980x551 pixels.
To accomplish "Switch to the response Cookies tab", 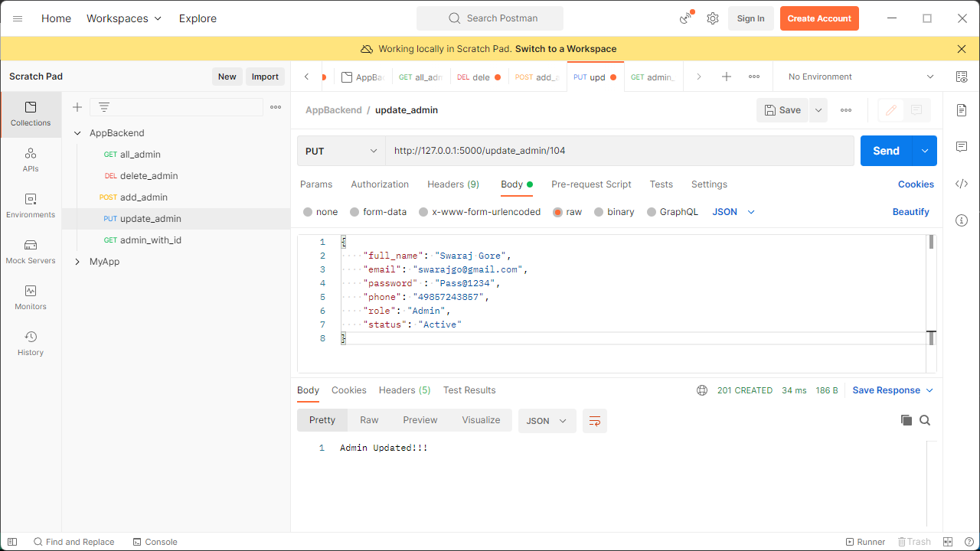I will click(x=349, y=390).
